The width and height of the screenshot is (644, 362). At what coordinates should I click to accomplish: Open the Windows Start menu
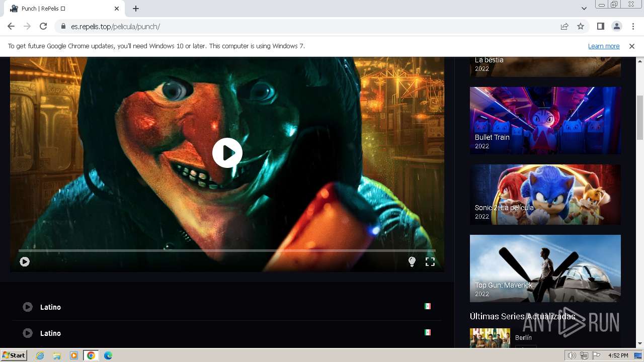(x=14, y=355)
